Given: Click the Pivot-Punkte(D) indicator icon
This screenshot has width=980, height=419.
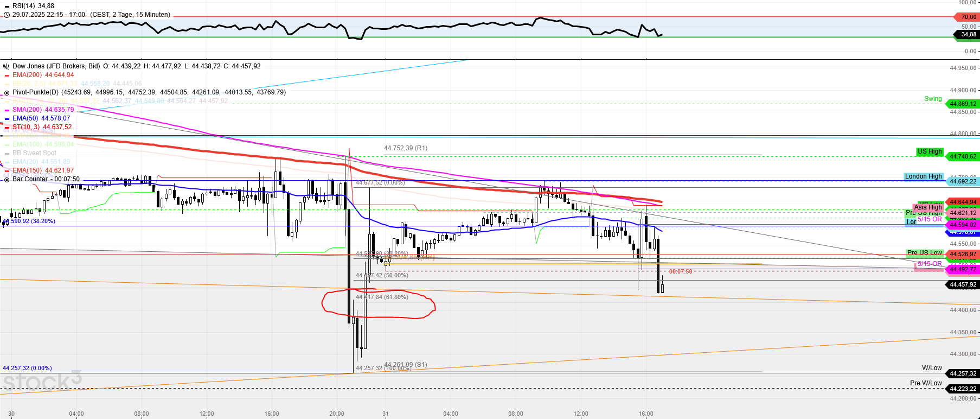Looking at the screenshot, I should tap(7, 92).
